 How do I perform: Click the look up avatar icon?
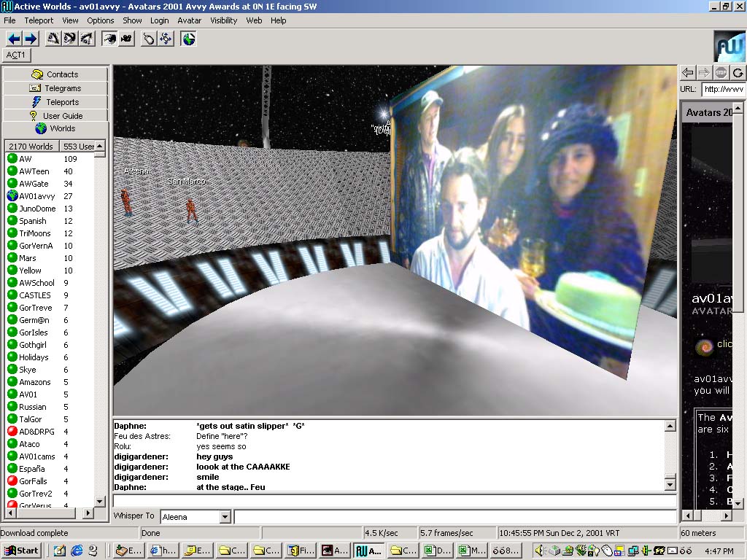coord(53,39)
